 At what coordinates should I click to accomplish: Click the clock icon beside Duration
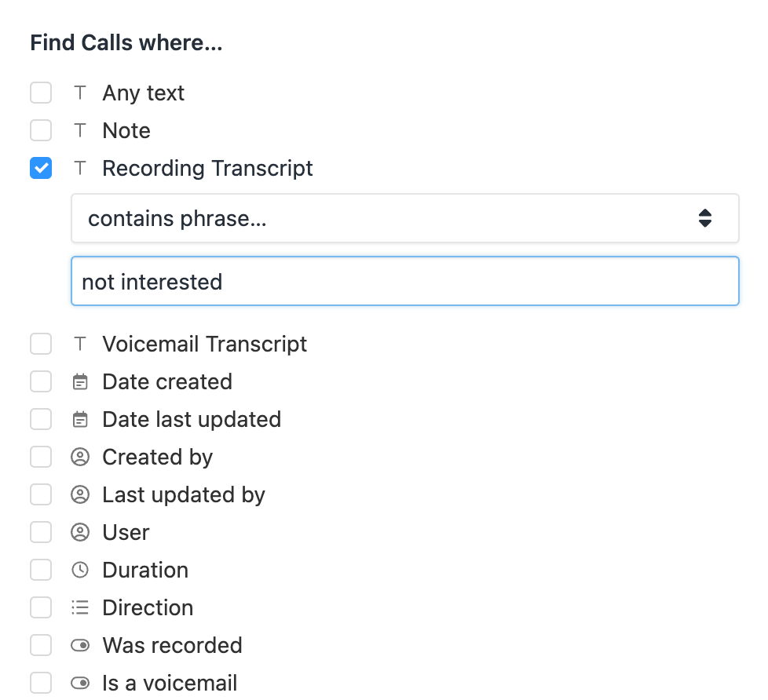tap(79, 571)
